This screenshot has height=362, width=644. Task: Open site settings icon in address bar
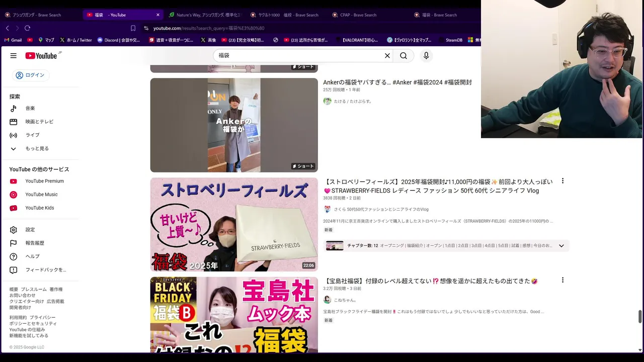[146, 28]
